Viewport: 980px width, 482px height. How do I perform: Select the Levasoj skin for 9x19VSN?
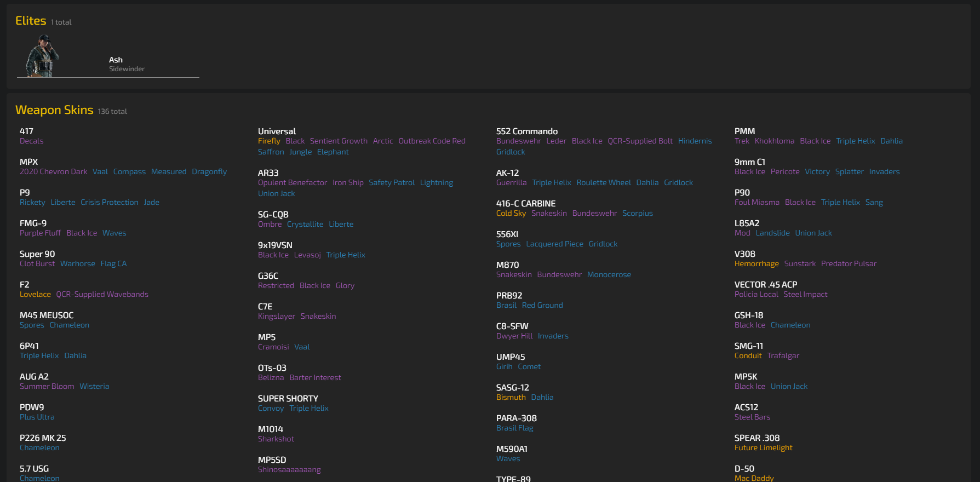click(x=307, y=255)
